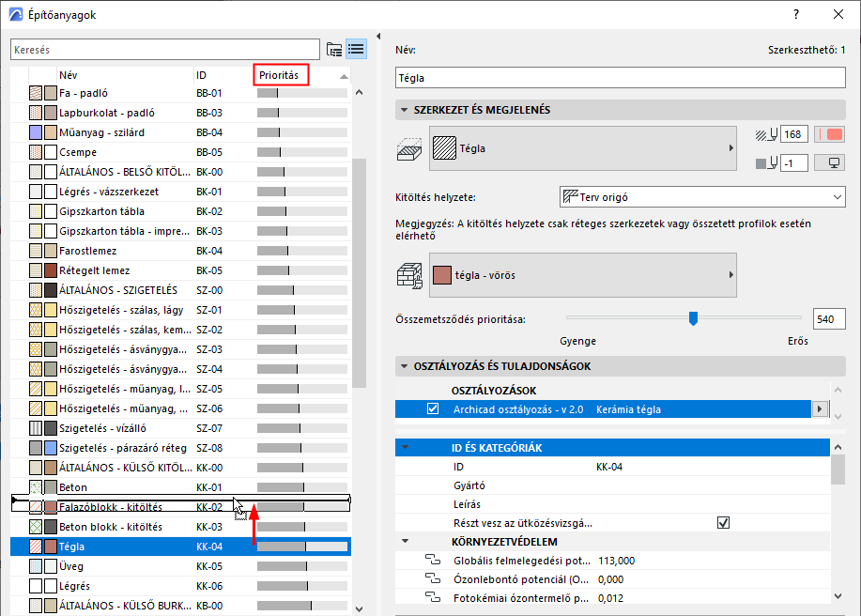Toggle Archicad osztályozás - v 2.0 checkbox
Screen dimensions: 861x616
coord(433,409)
